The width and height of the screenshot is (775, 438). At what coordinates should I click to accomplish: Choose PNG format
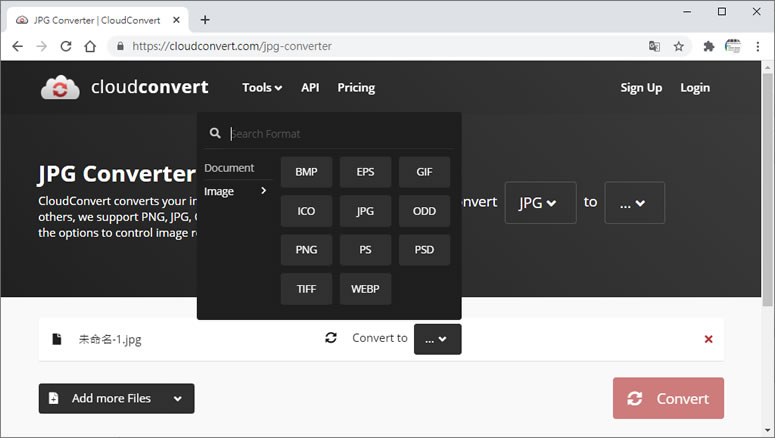(x=306, y=250)
